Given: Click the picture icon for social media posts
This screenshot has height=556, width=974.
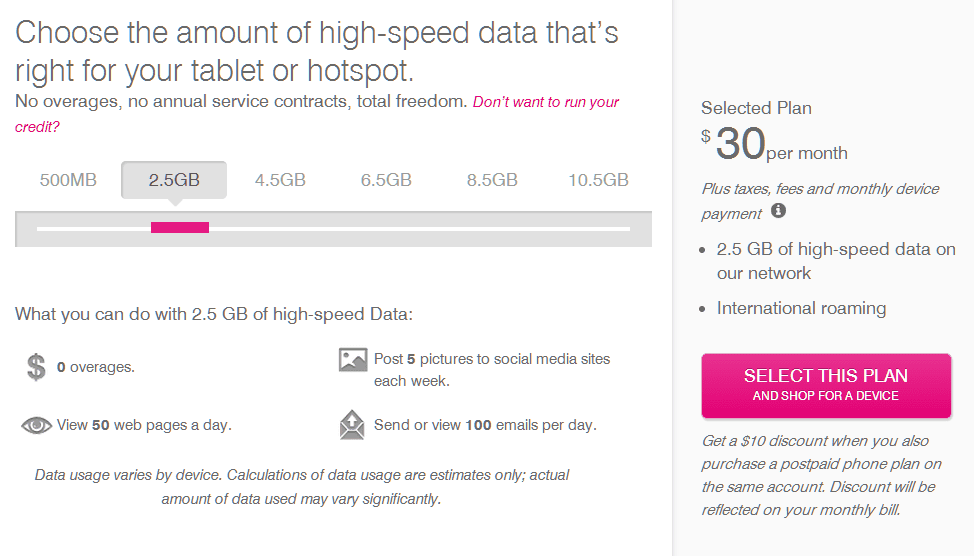Looking at the screenshot, I should 353,360.
